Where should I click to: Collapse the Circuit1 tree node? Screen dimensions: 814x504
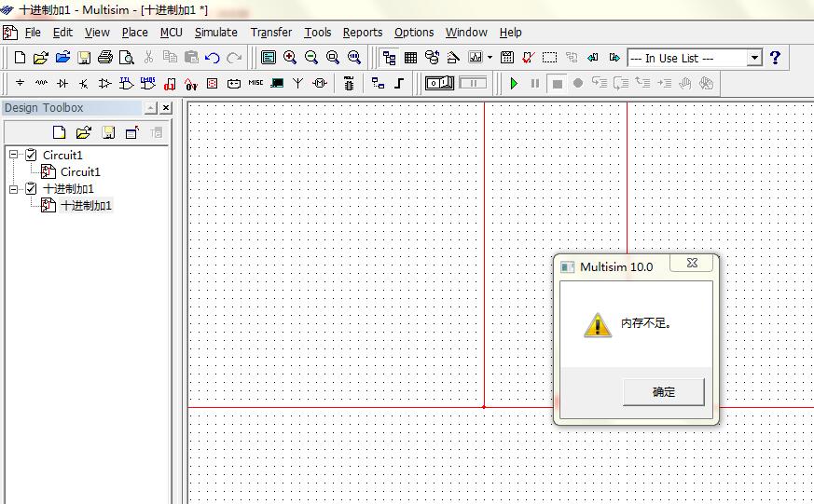[14, 156]
